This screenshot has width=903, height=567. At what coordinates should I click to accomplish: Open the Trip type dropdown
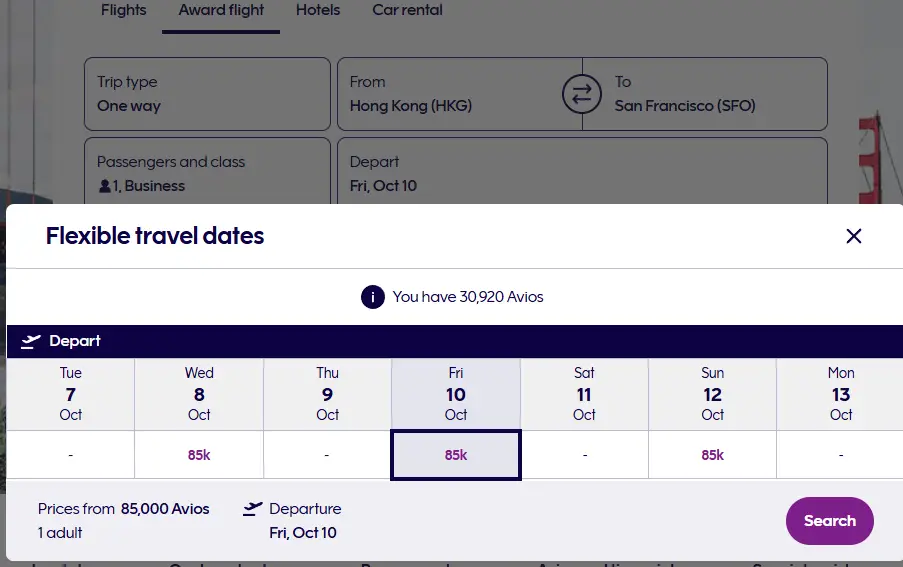pos(207,94)
